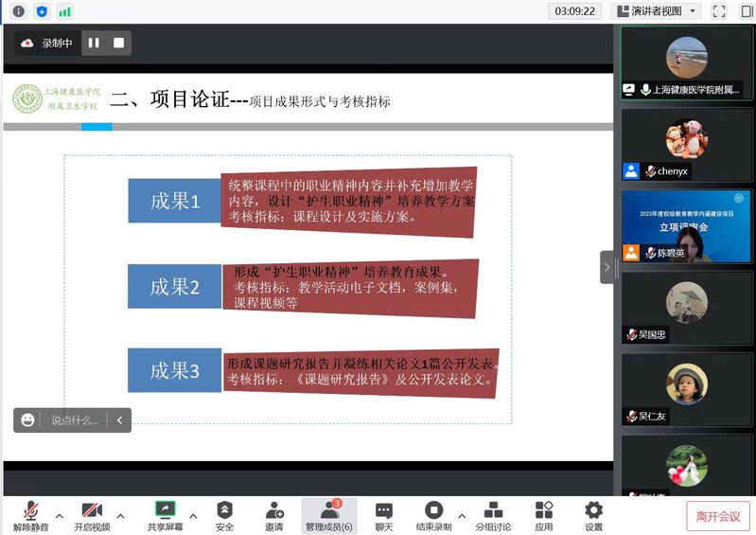Open the 安全 security settings
The height and width of the screenshot is (535, 756).
coord(224,516)
